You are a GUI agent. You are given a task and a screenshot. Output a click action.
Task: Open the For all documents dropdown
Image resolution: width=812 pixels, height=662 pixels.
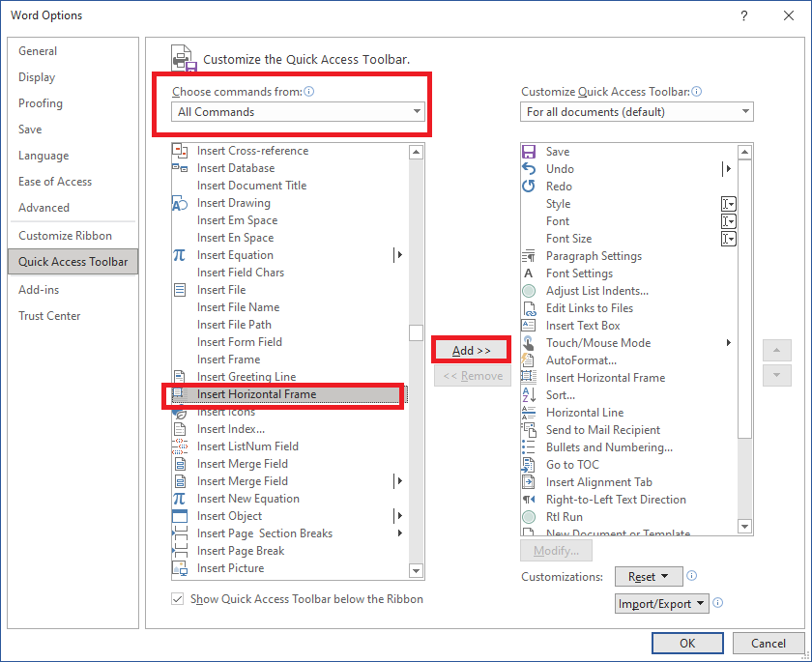[637, 112]
